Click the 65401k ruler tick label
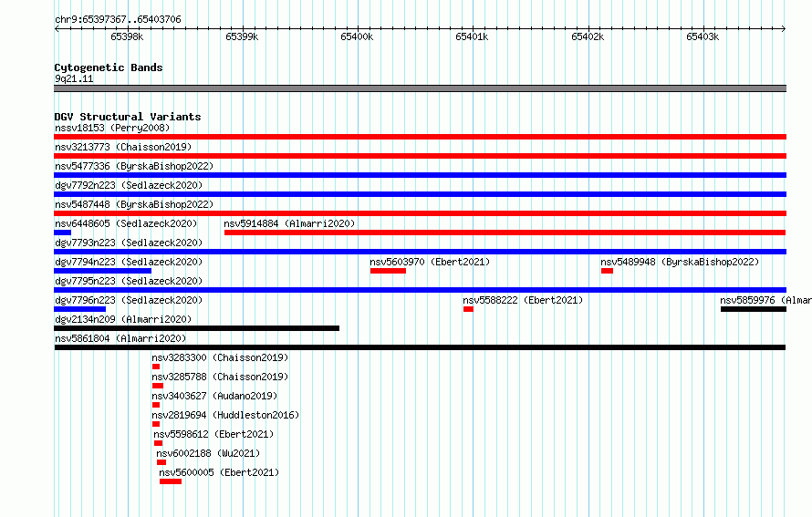The image size is (812, 517). [472, 36]
